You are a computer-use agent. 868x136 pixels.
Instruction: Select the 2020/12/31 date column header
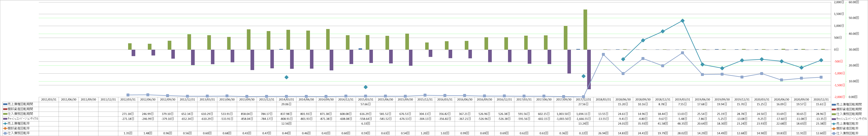point(821,100)
